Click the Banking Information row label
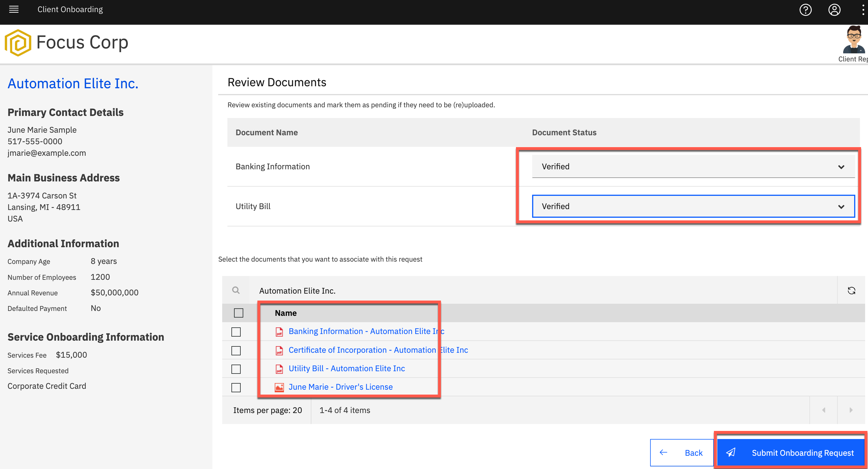 pyautogui.click(x=273, y=166)
